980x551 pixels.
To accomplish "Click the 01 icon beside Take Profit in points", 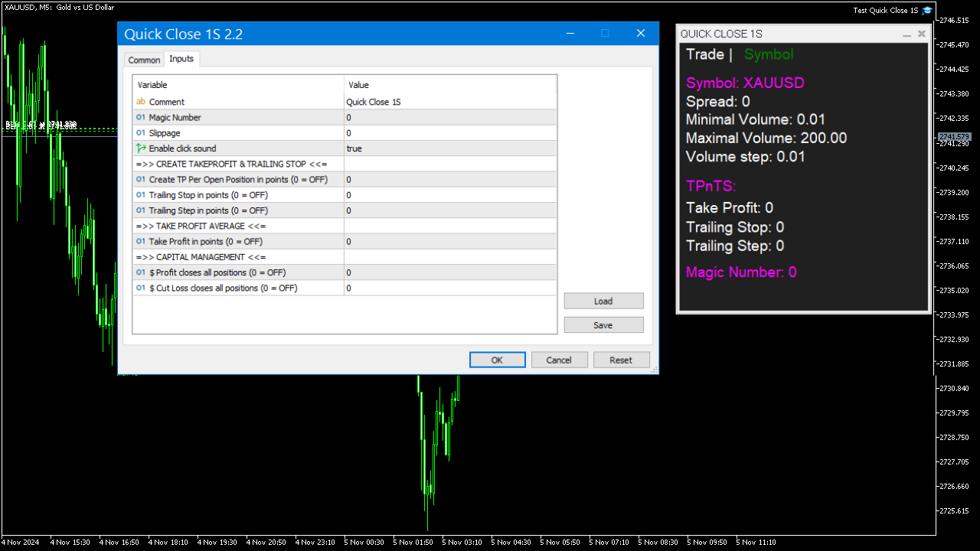I will 141,241.
